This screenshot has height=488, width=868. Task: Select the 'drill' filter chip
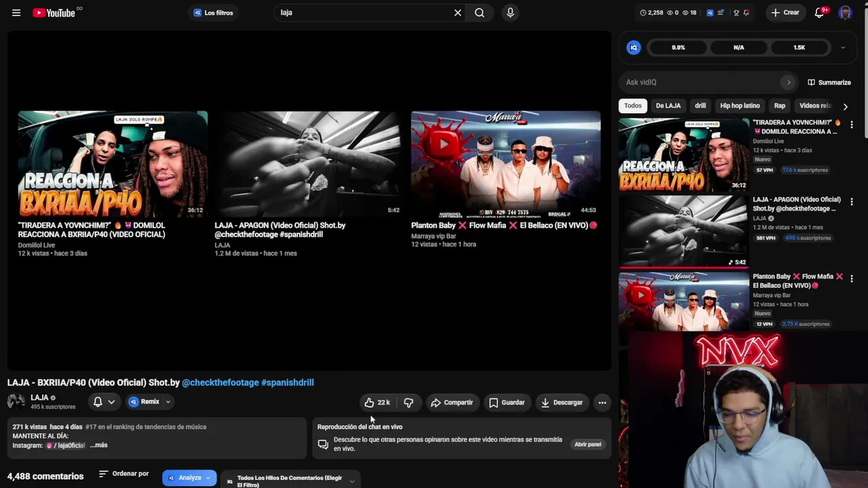tap(701, 106)
